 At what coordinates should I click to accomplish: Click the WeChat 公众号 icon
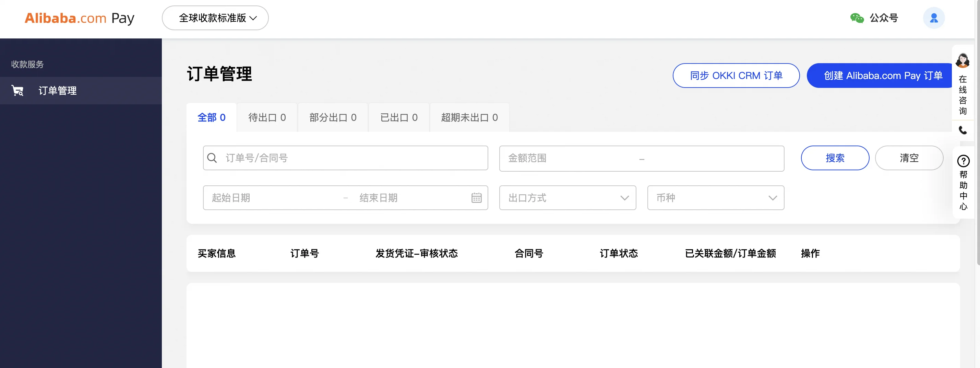(x=857, y=18)
